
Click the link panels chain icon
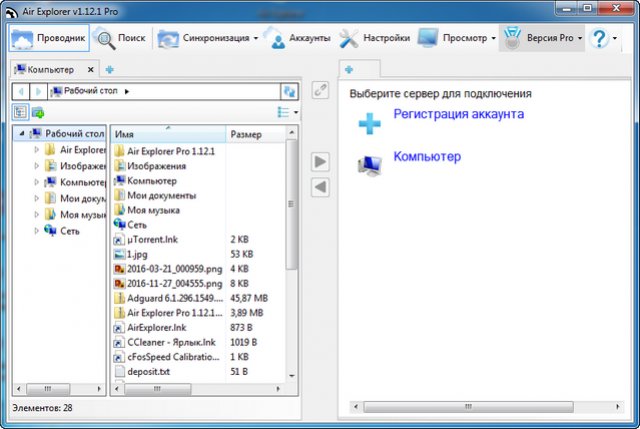(320, 91)
